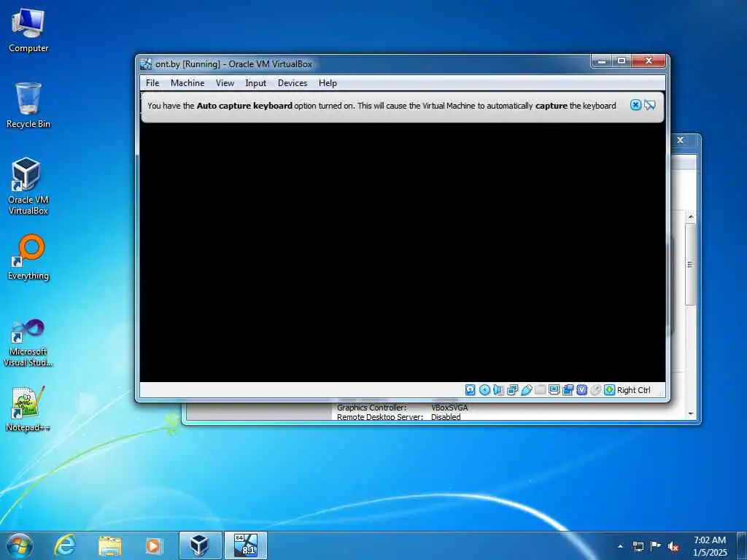The width and height of the screenshot is (747, 560).
Task: Select Microsoft Visual Studio desktop shortcut
Action: 28,343
